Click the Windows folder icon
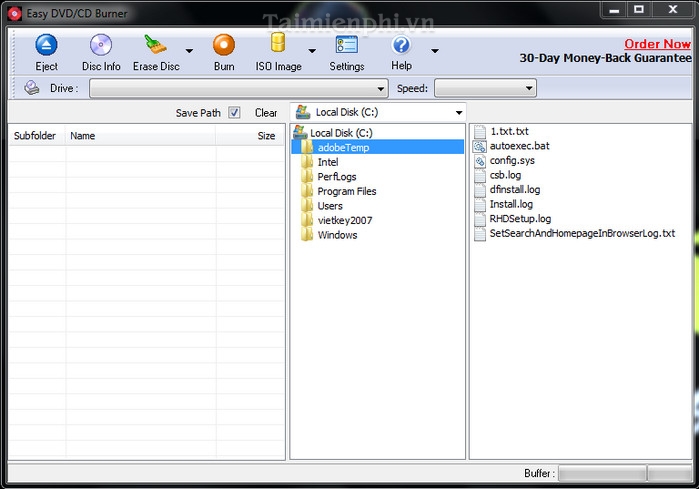This screenshot has height=489, width=699. [307, 234]
